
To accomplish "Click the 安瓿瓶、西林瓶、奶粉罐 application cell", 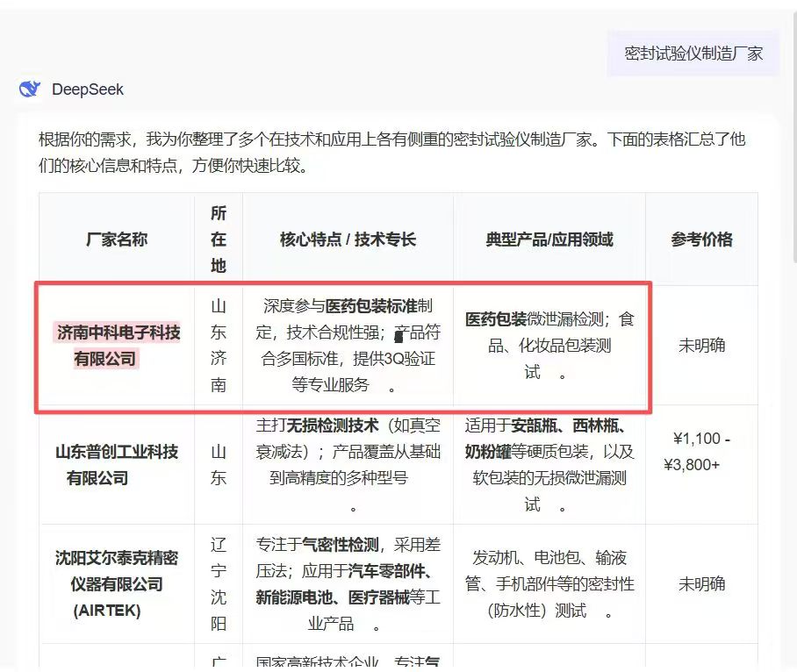I will coord(549,465).
